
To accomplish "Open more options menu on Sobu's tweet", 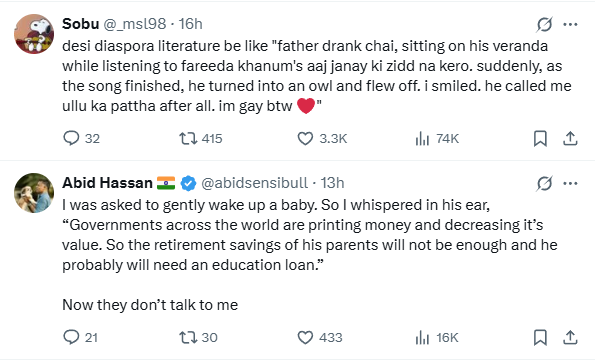I will coord(570,25).
